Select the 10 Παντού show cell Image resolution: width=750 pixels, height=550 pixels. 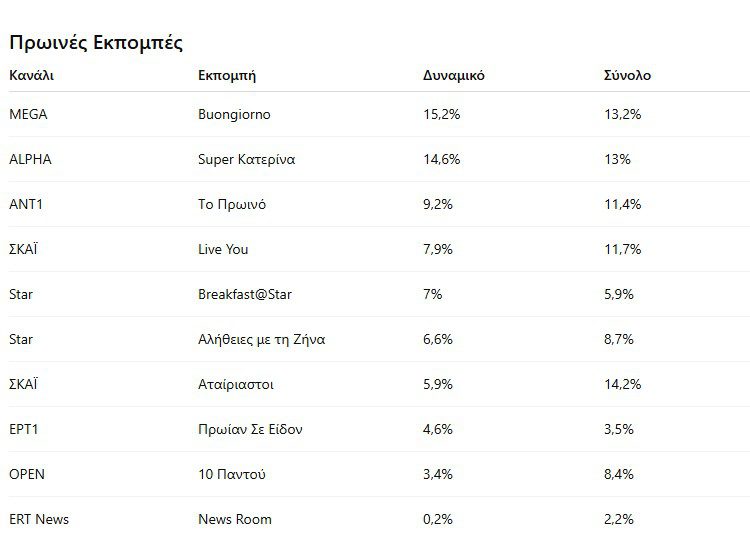(x=232, y=474)
